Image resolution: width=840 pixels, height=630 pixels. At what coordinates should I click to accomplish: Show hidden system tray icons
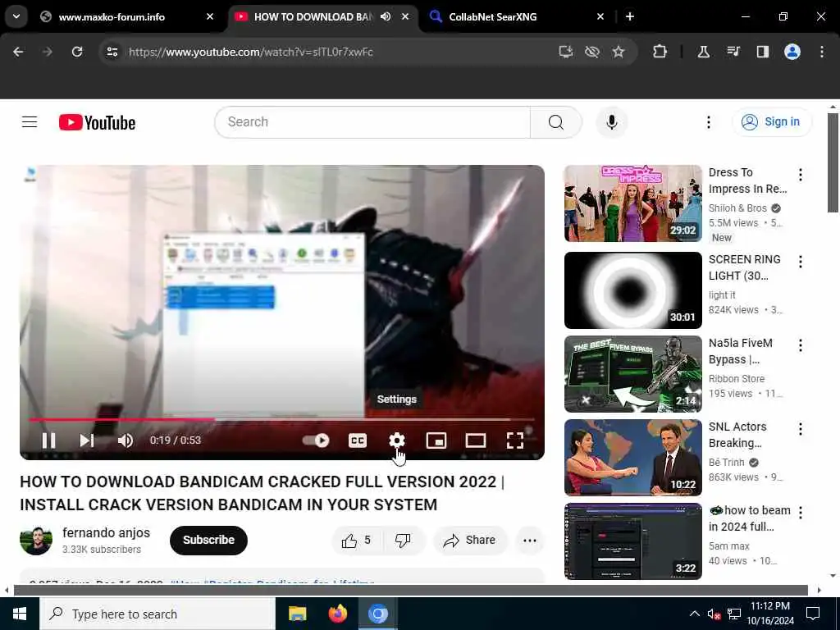[694, 614]
